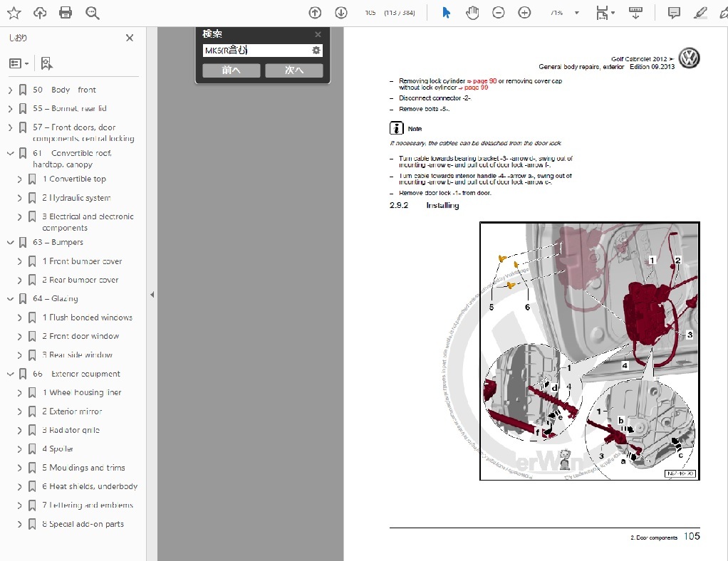The height and width of the screenshot is (561, 728).
Task: Click the zoom in plus icon
Action: coord(525,13)
